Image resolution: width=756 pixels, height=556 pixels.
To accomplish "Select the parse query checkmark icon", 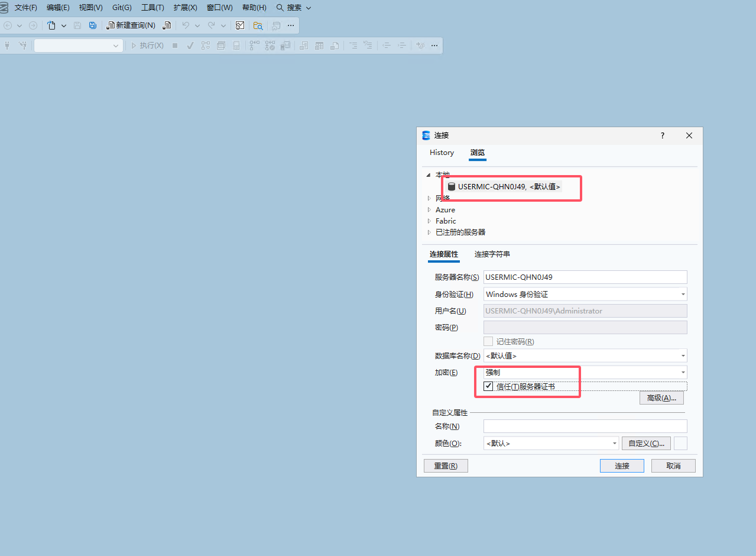I will pyautogui.click(x=190, y=45).
